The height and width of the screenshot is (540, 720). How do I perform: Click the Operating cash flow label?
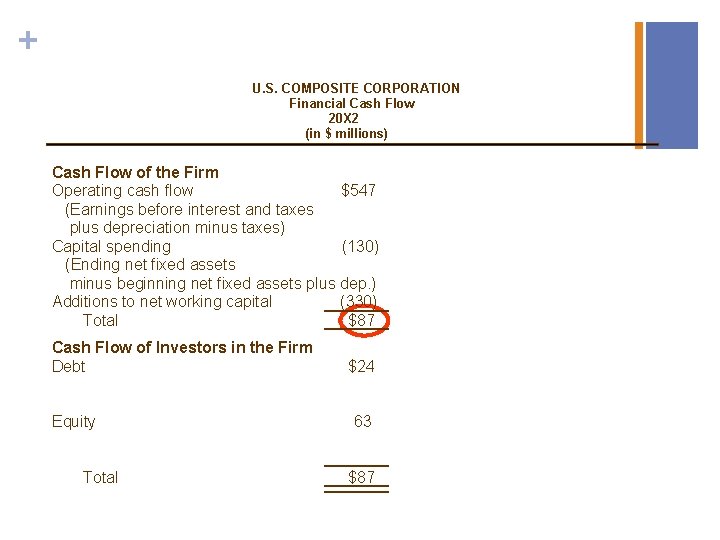pos(123,190)
